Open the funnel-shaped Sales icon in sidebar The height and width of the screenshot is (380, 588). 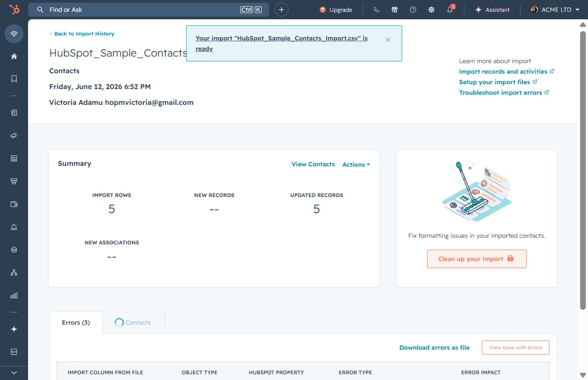click(x=14, y=181)
